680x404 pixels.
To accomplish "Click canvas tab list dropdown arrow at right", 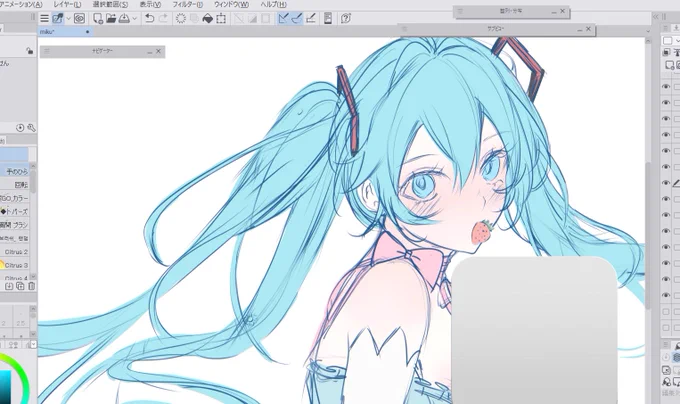I will click(648, 31).
